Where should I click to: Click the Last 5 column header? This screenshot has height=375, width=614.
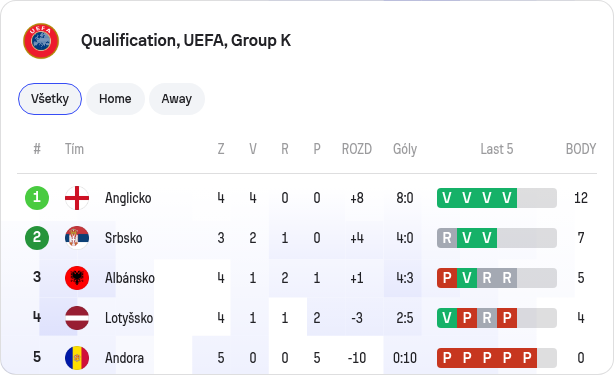tap(497, 149)
